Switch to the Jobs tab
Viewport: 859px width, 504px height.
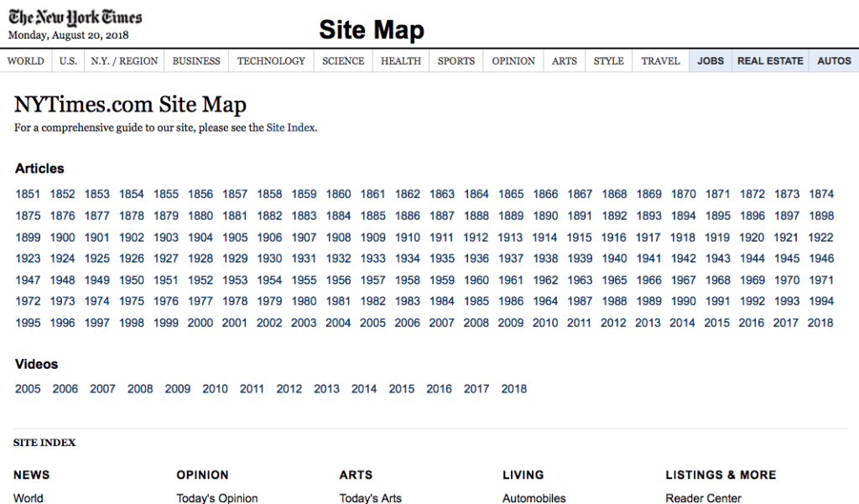click(711, 61)
